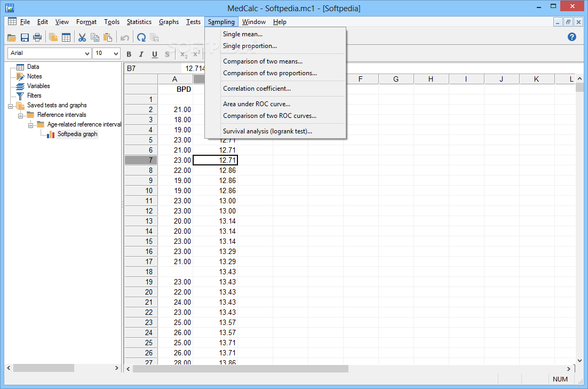Viewport: 588px width, 389px height.
Task: Close the open Sampling menu
Action: 221,22
